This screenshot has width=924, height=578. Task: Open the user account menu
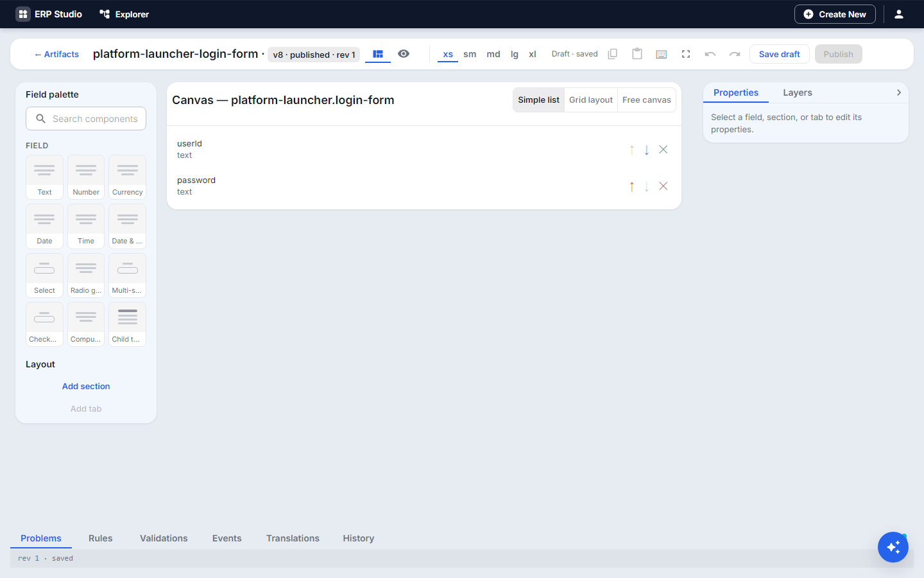899,14
